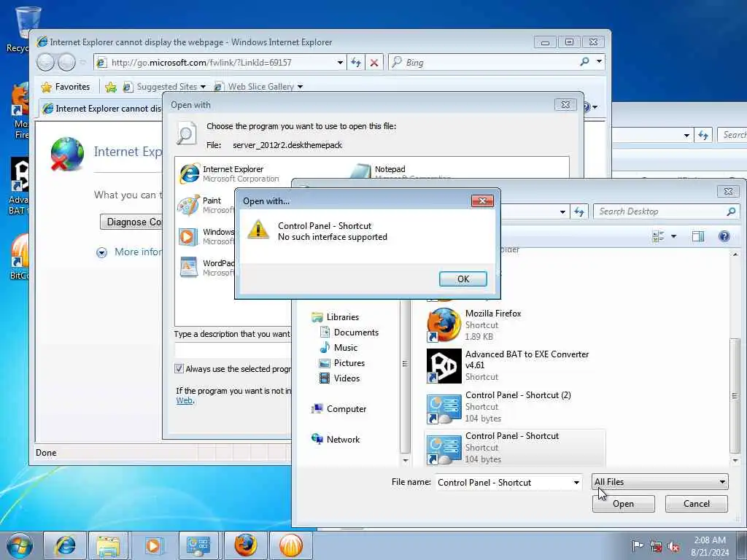Toggle 'Always use the selected program' checkbox

tap(179, 368)
